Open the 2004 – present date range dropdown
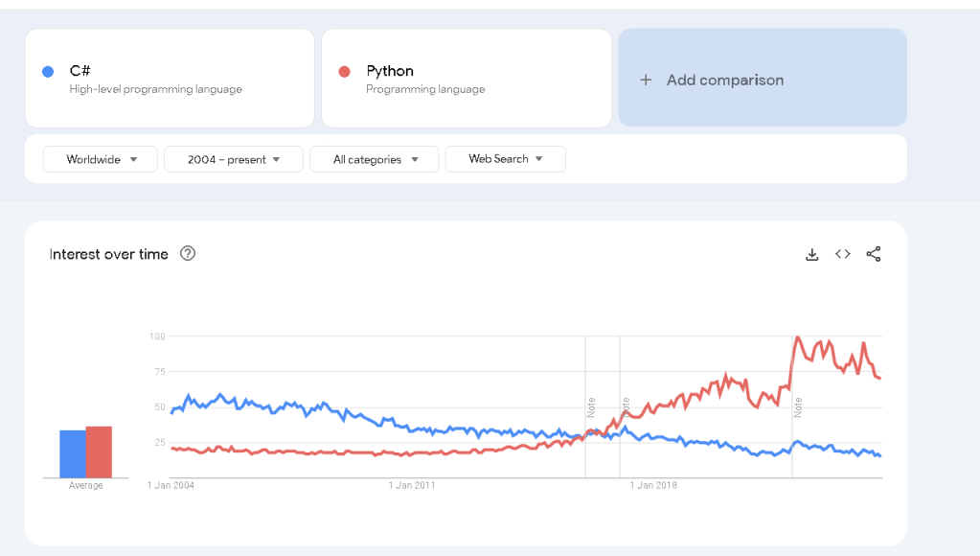 coord(233,159)
